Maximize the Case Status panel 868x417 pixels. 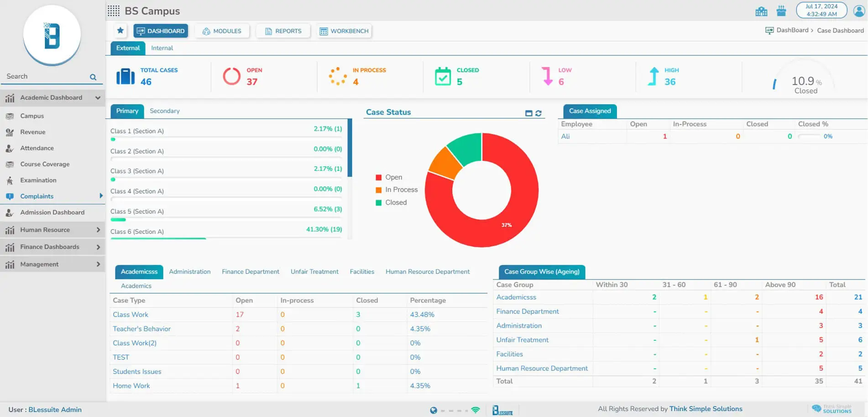point(528,113)
